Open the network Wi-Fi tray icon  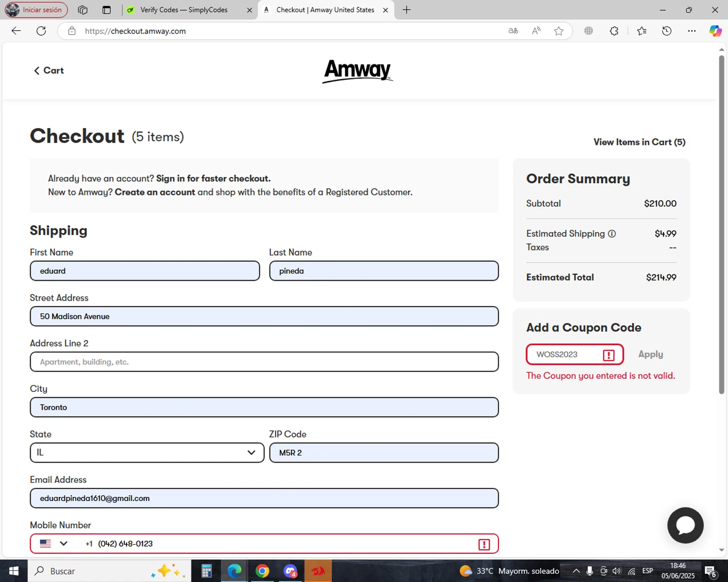tap(631, 571)
